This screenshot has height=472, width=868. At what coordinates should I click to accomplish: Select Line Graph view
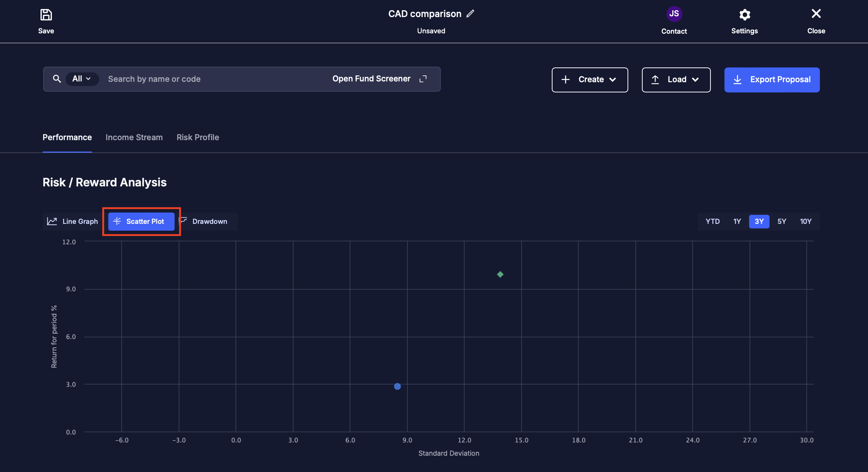tap(73, 221)
